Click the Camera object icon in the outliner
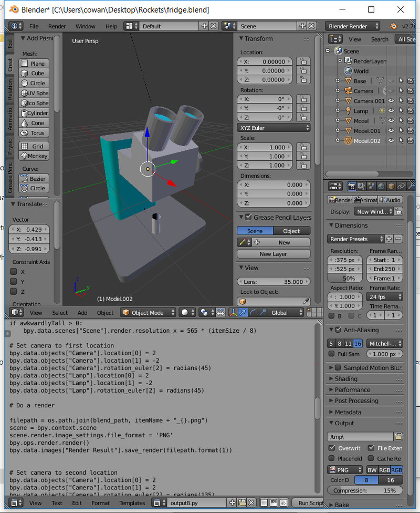The height and width of the screenshot is (513, 420). [x=348, y=91]
